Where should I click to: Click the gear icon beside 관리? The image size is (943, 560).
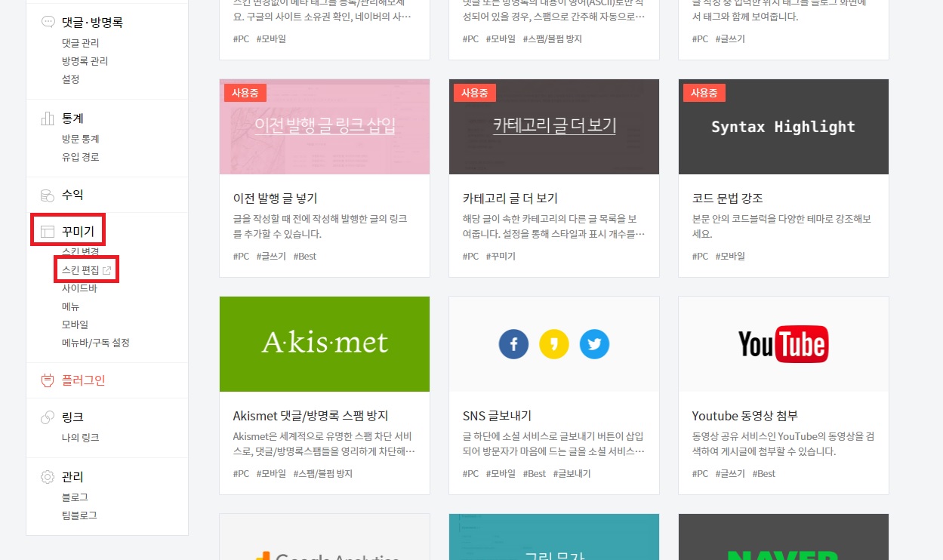coord(48,477)
